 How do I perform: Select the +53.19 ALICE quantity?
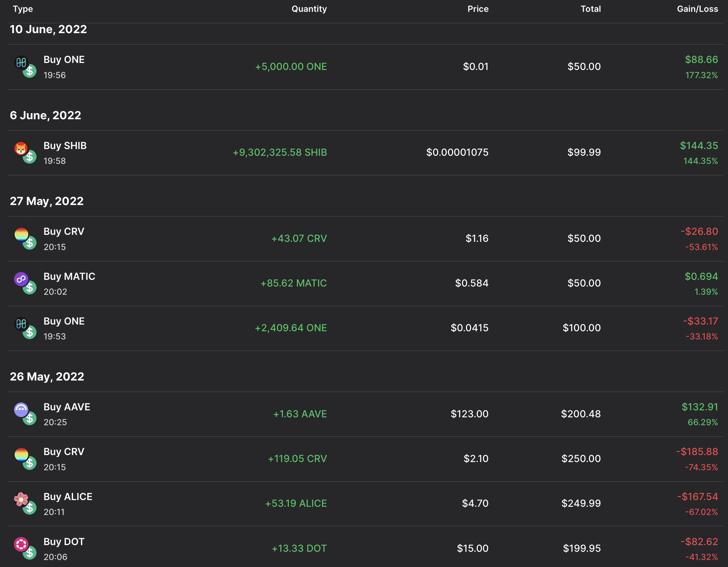point(296,503)
